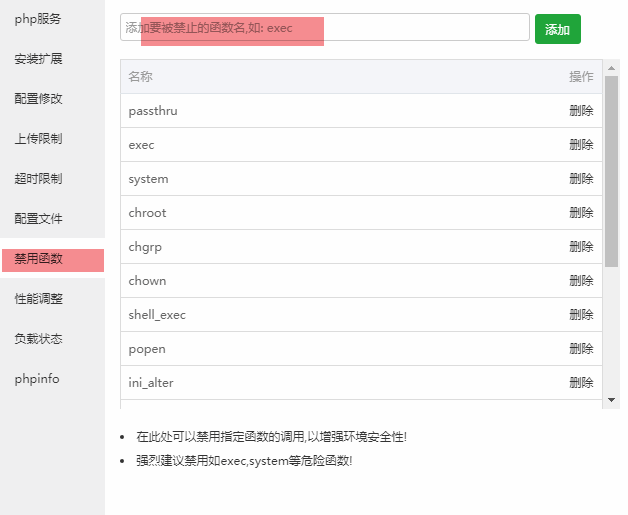Click the scrollbar down arrow
The width and height of the screenshot is (628, 515).
611,400
